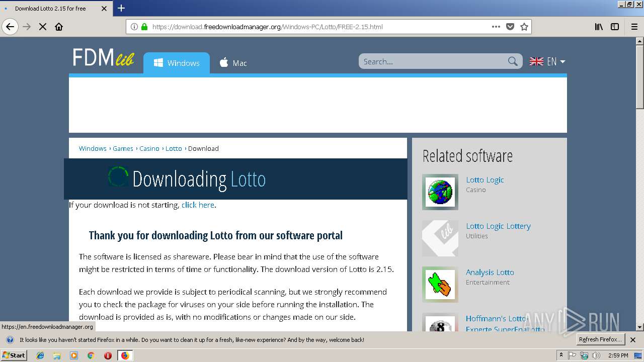Click the 'click here' download link
This screenshot has height=362, width=644.
pyautogui.click(x=198, y=205)
